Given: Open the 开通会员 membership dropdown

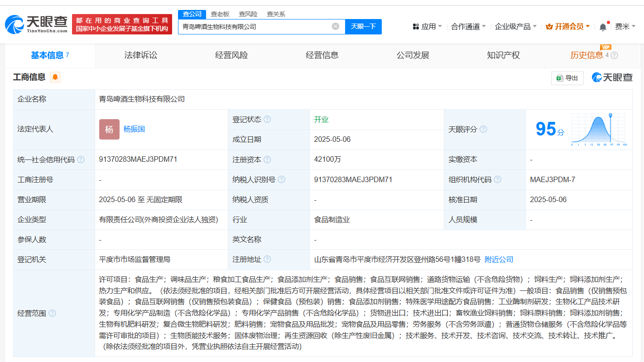Looking at the screenshot, I should (568, 27).
